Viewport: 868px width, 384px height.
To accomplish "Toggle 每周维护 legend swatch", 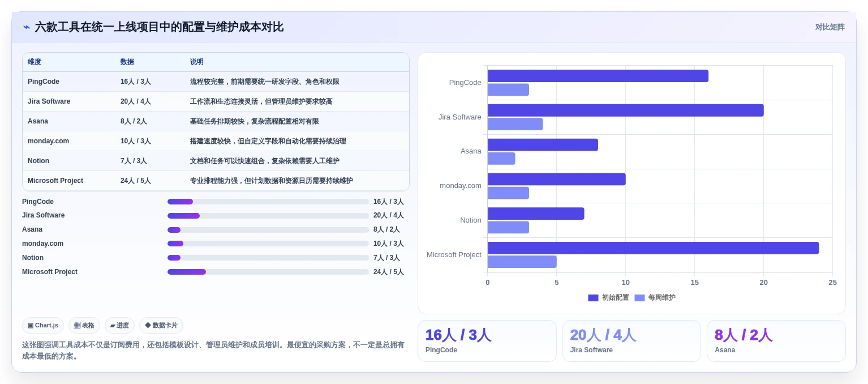I will pos(639,298).
